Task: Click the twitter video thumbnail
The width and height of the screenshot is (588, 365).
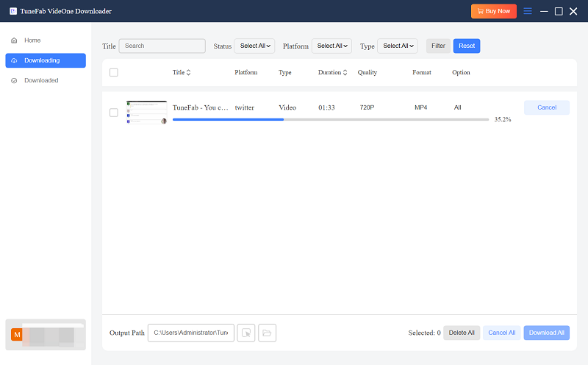Action: [x=146, y=113]
